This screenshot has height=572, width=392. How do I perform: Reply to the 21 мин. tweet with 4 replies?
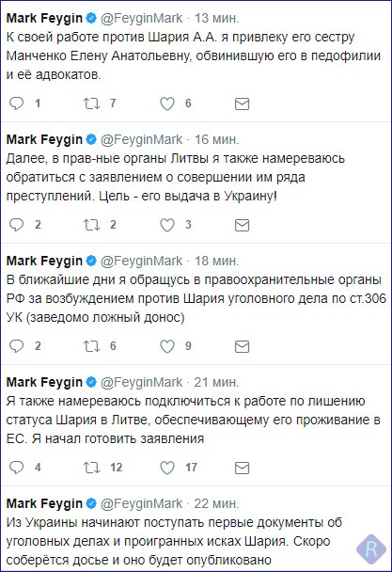pos(16,468)
